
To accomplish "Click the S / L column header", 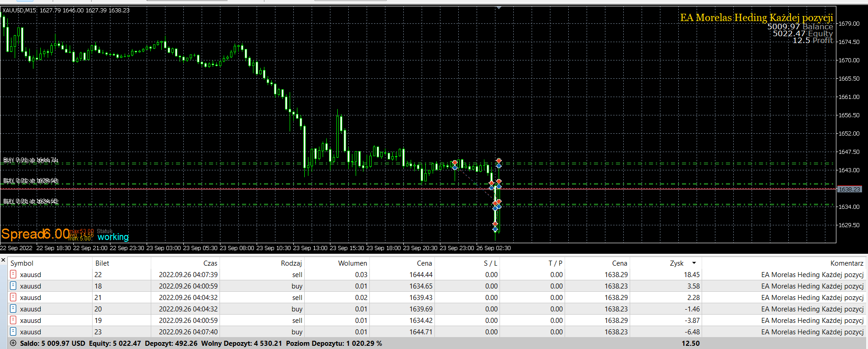I will coord(490,263).
